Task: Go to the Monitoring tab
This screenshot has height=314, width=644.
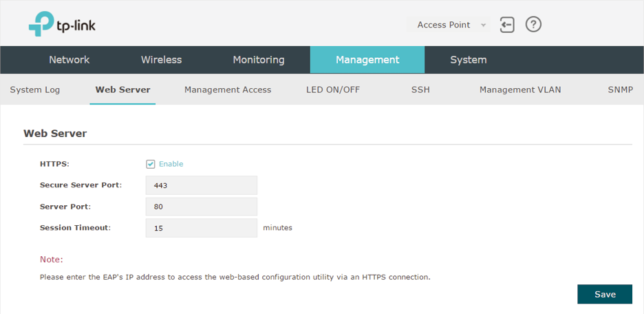Action: (259, 60)
